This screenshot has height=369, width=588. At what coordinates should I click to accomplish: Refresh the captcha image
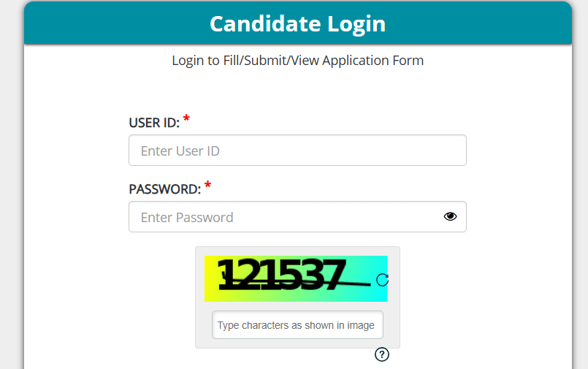click(382, 279)
